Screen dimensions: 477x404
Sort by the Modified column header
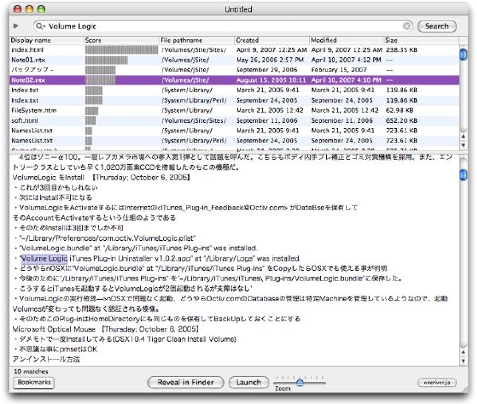point(346,40)
